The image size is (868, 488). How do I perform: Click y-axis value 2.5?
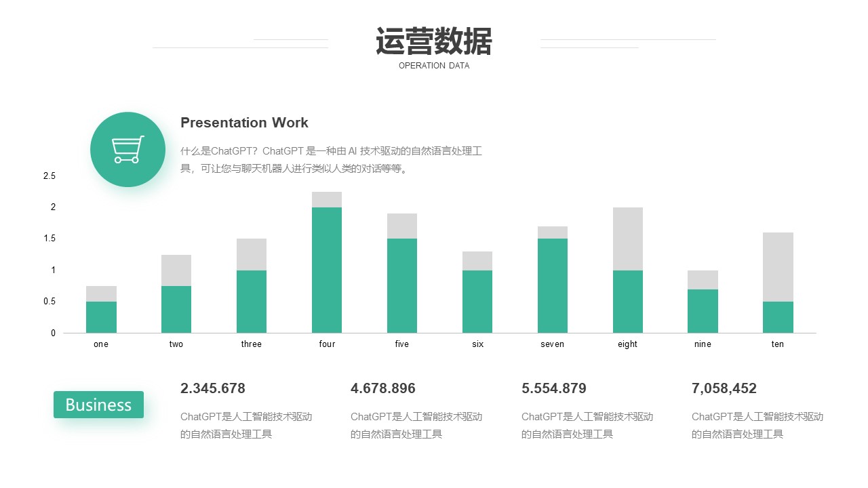tap(50, 176)
